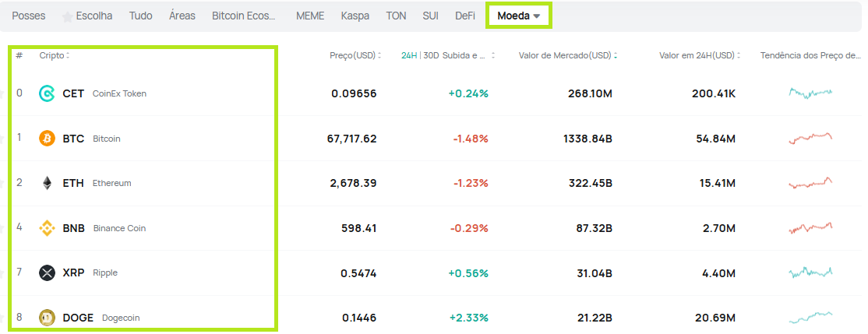Viewport: 868px width, 334px height.
Task: Open the ETH ticker link
Action: (x=73, y=183)
